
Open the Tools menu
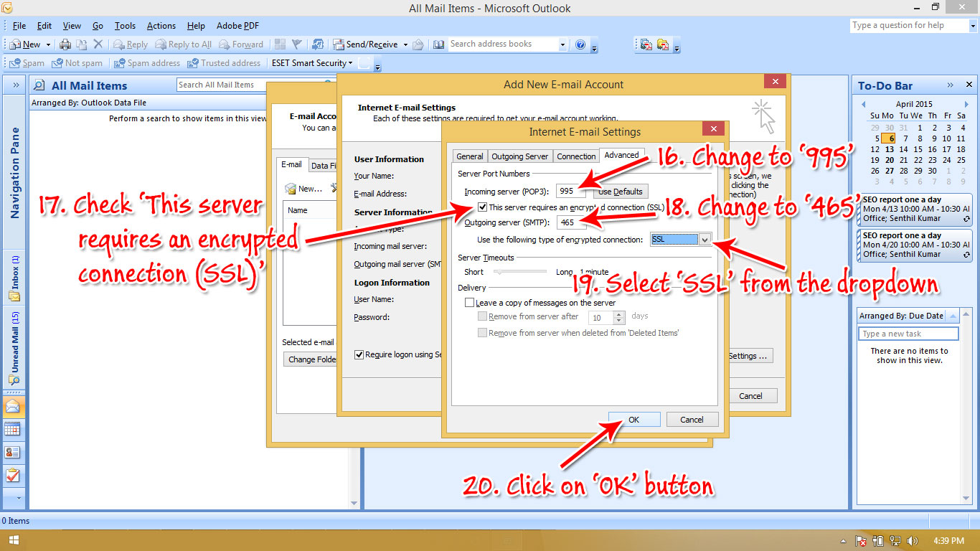[x=125, y=25]
